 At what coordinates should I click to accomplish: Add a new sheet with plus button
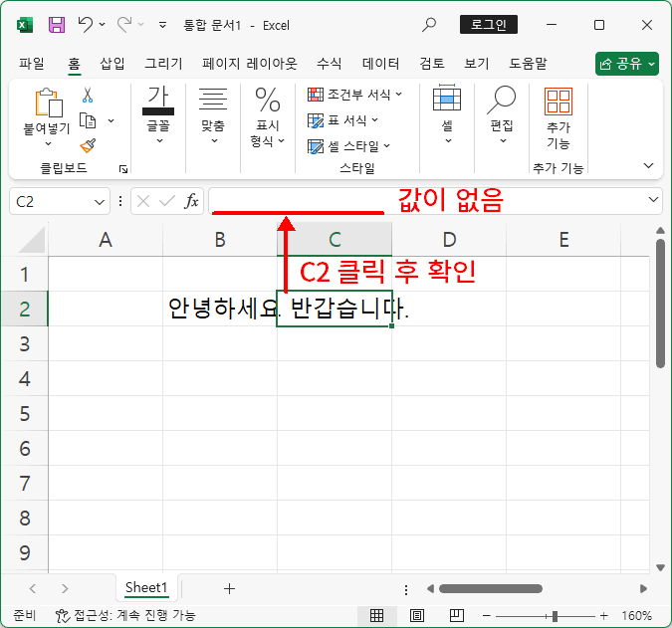pos(229,588)
